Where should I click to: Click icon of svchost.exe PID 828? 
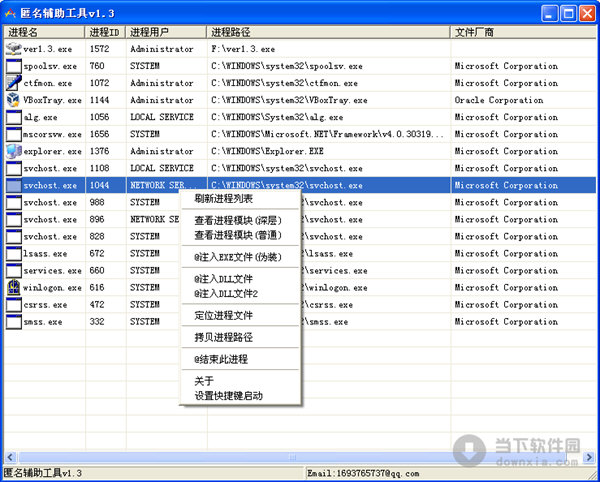14,236
